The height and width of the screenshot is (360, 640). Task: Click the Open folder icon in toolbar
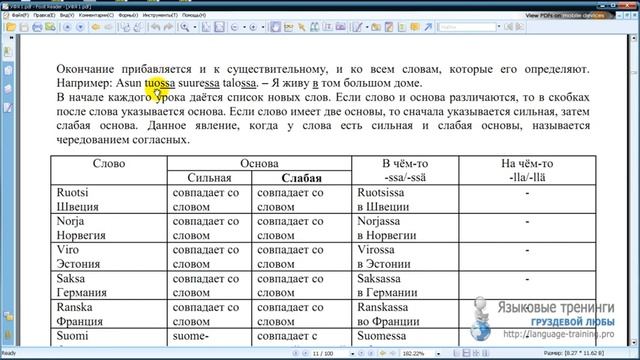click(11, 27)
